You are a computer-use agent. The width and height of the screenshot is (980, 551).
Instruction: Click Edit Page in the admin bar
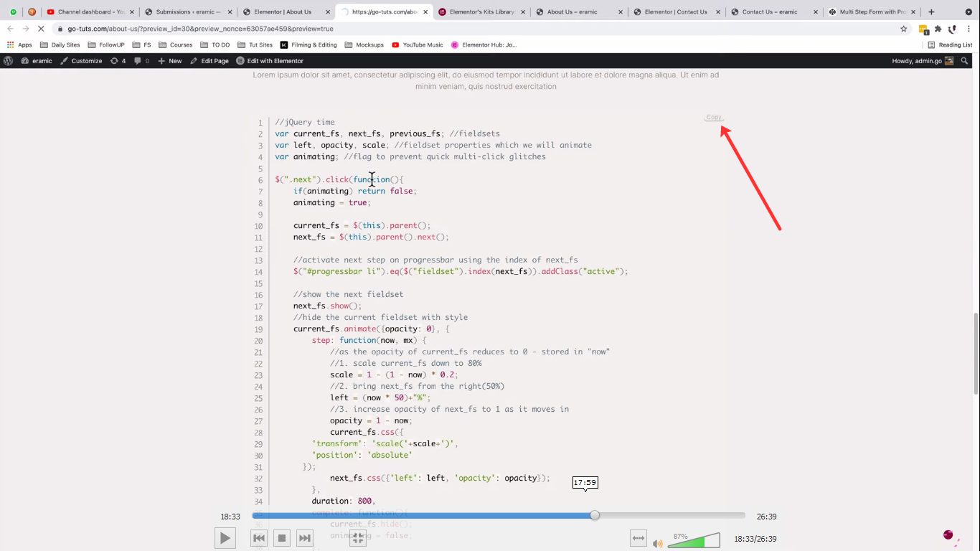tap(209, 61)
